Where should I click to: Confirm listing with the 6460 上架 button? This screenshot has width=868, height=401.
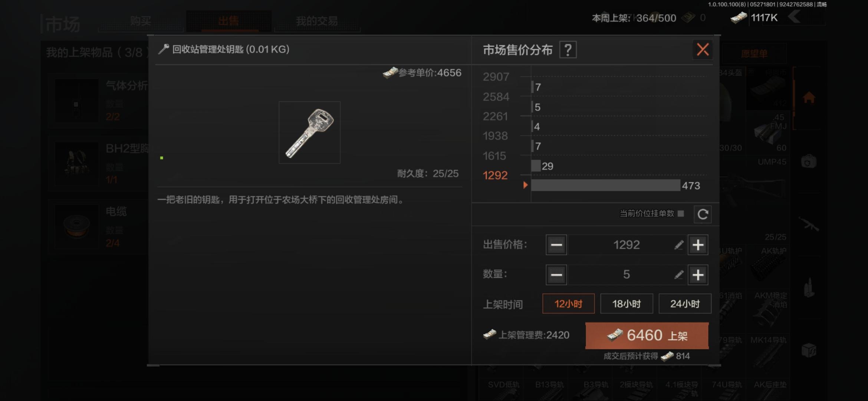tap(647, 336)
